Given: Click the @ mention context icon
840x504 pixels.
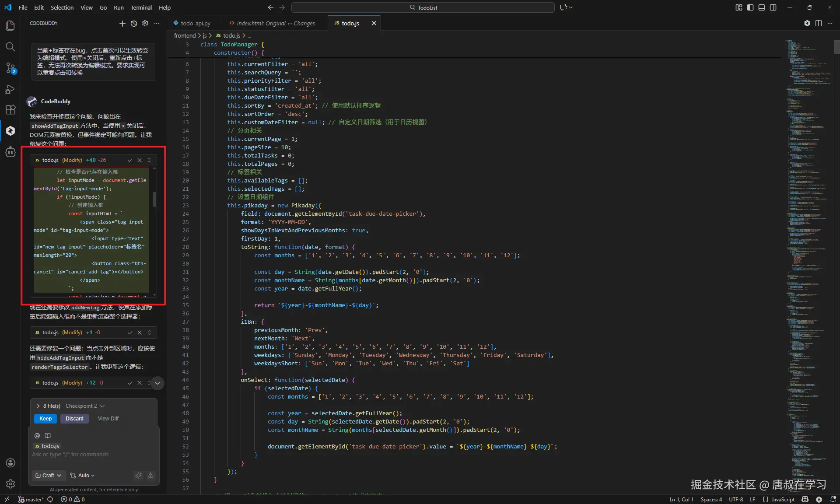Looking at the screenshot, I should pyautogui.click(x=37, y=435).
